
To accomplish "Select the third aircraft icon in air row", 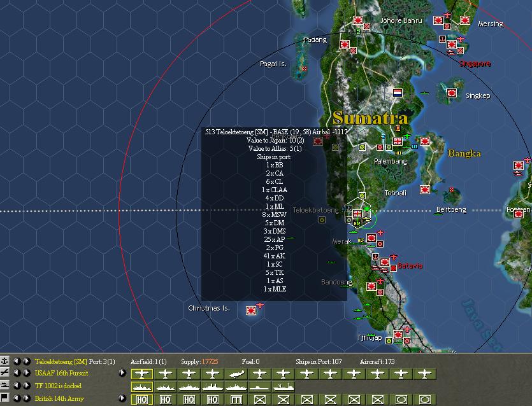I will pyautogui.click(x=189, y=374).
